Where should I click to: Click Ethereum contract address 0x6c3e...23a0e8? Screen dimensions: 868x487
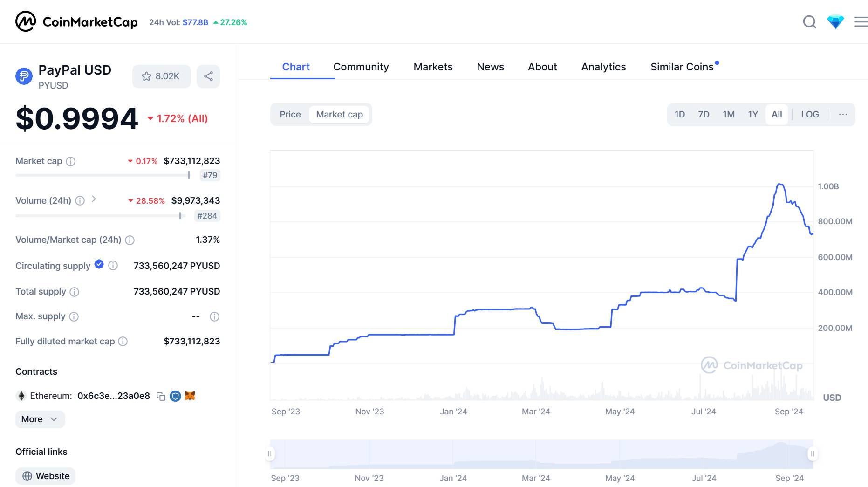point(114,396)
